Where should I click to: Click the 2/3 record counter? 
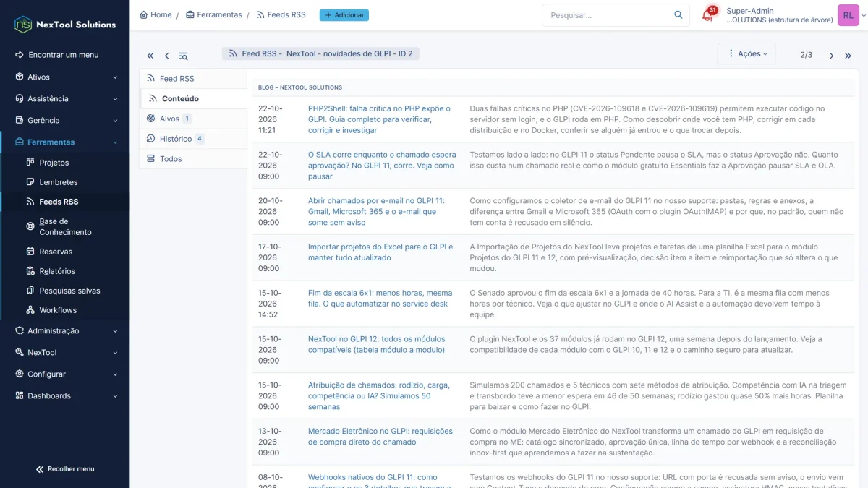[x=806, y=55]
